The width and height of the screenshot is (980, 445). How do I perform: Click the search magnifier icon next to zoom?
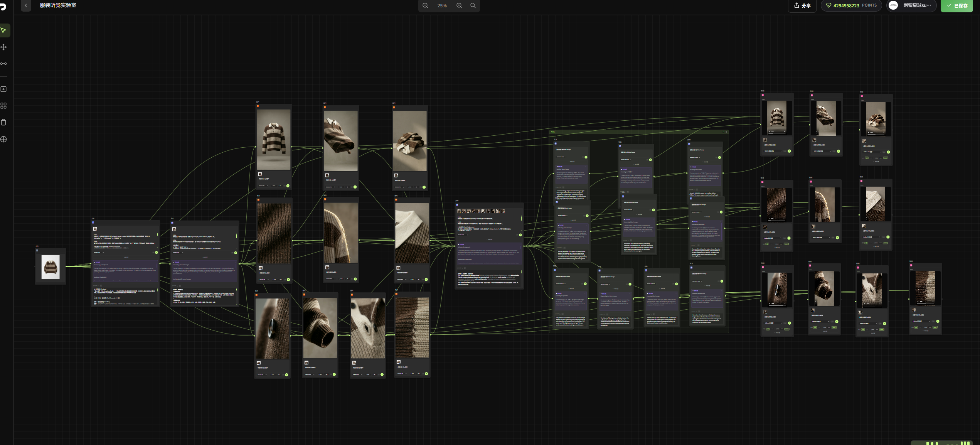tap(473, 5)
